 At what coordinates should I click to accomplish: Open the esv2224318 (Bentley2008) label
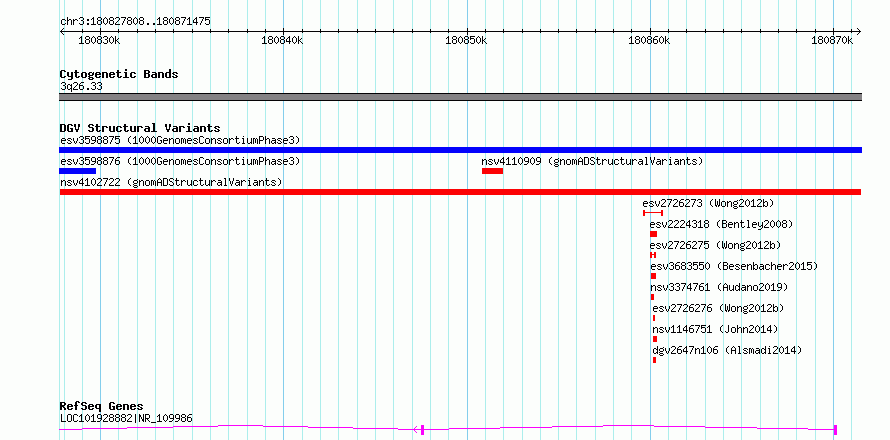(721, 224)
